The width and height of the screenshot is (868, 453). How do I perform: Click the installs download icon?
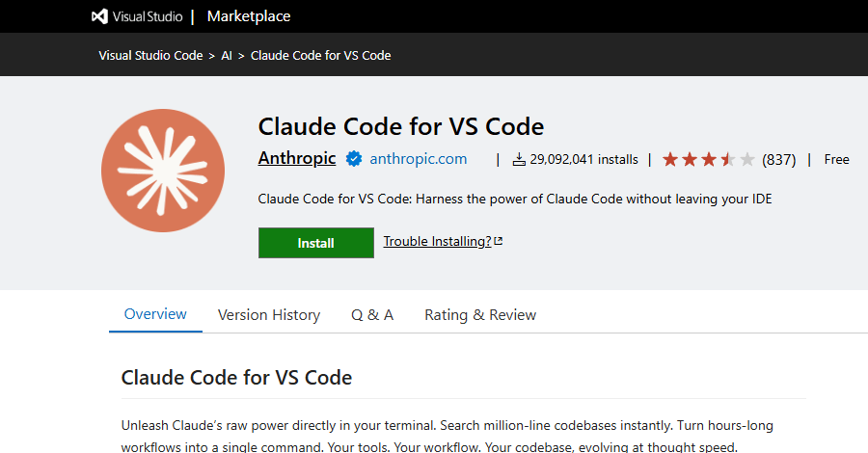519,160
